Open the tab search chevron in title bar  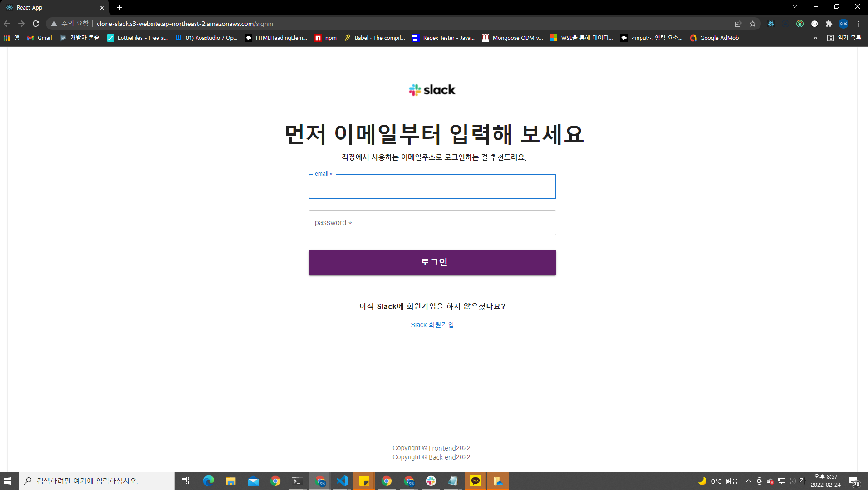(x=795, y=7)
